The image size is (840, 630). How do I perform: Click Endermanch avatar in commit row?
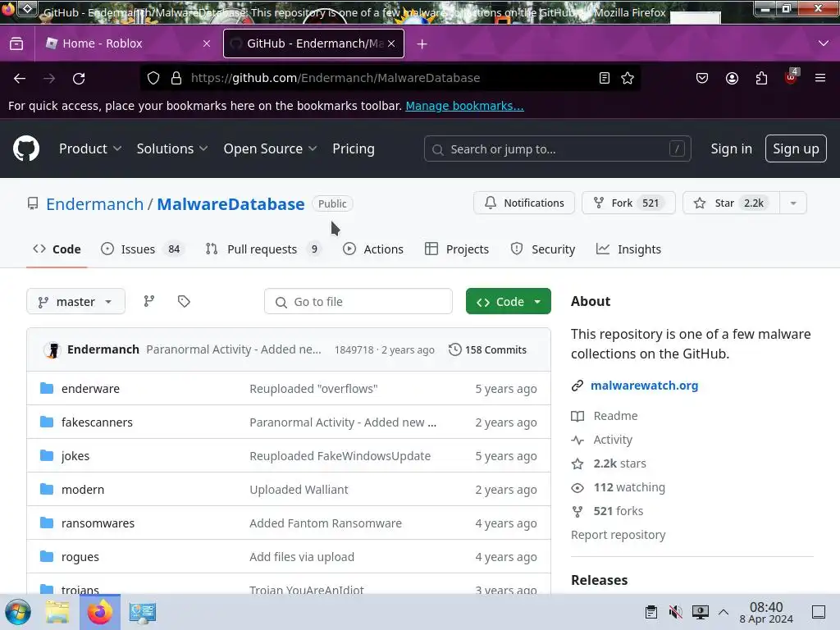(52, 349)
